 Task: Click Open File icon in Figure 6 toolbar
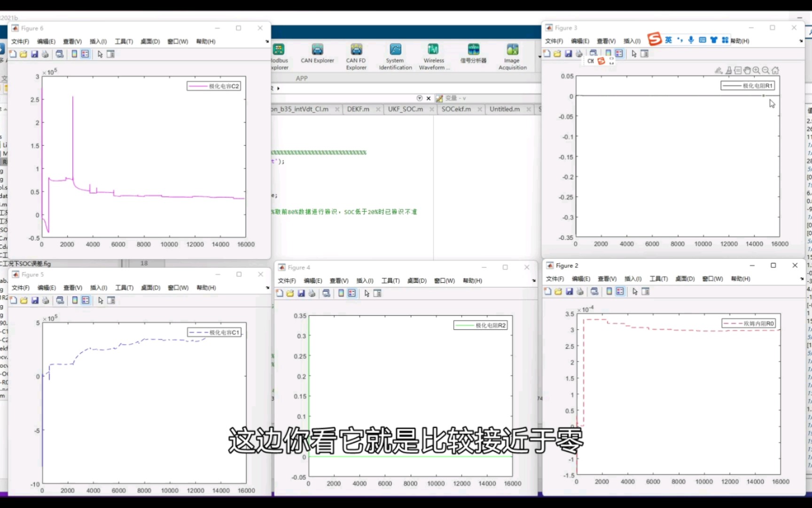[x=23, y=54]
